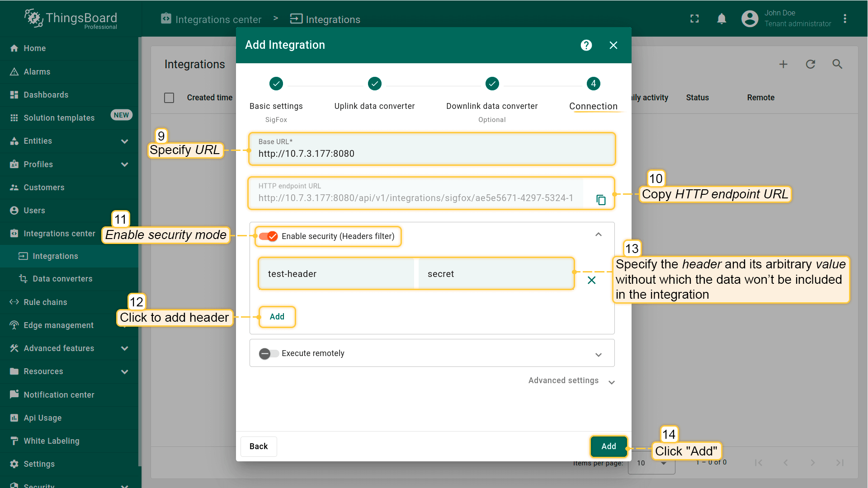Go to Basic settings step
This screenshot has width=868, height=488.
[x=276, y=84]
